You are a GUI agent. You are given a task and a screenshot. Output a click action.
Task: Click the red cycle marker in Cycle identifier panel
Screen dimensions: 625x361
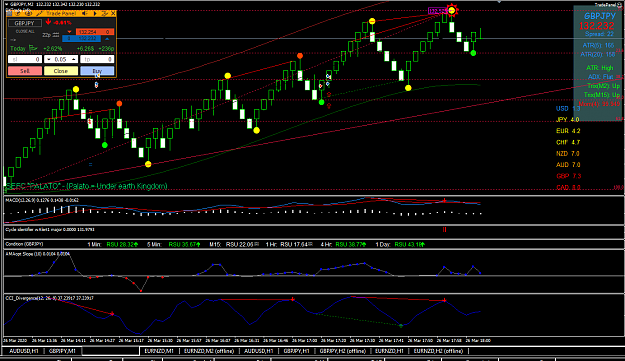[444, 230]
